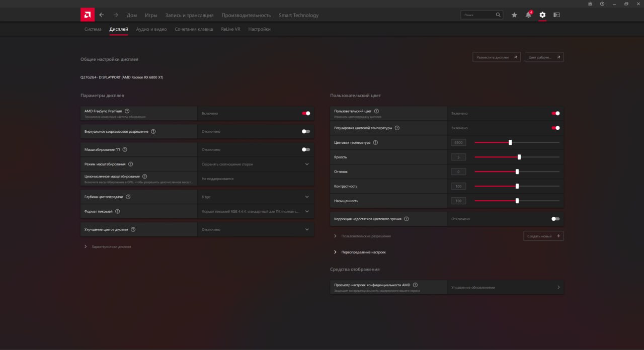644x350 pixels.
Task: Click help icon beside Цветовая температура
Action: [x=375, y=142]
